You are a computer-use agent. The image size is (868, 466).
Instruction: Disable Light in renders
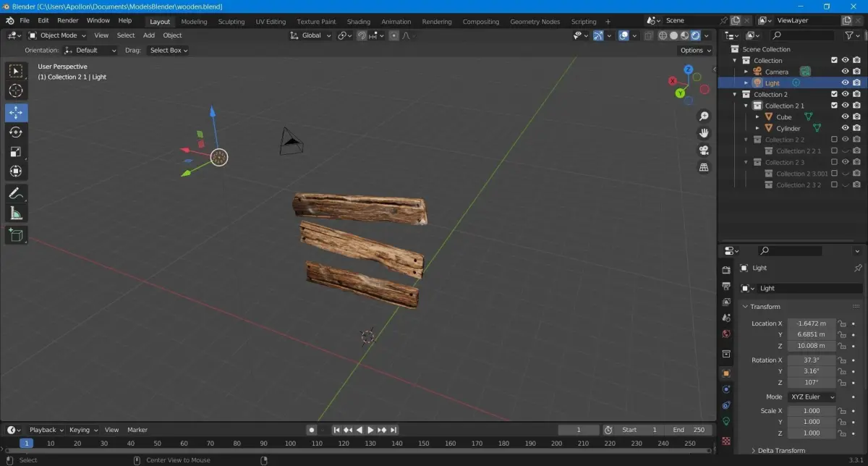click(856, 82)
